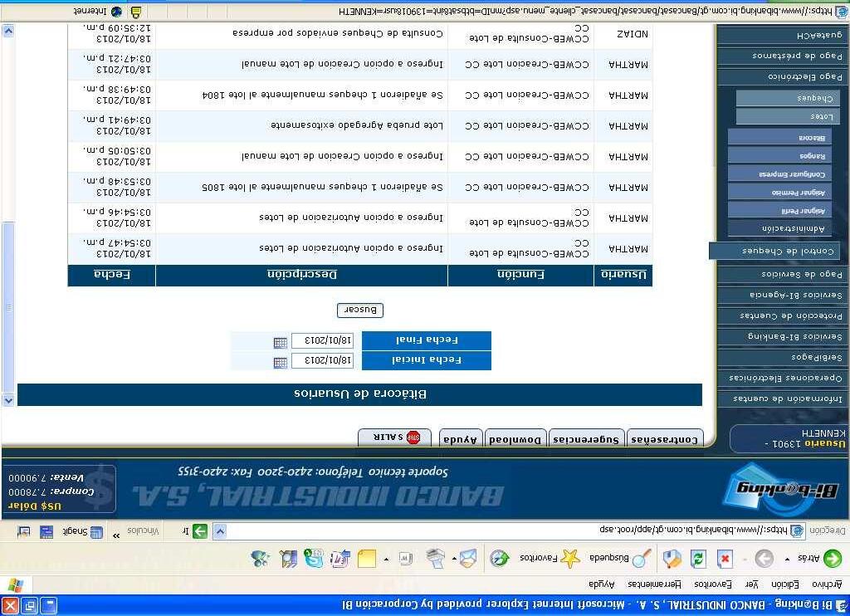Switch to the Contraseñas tab
The image size is (850, 616).
click(665, 438)
